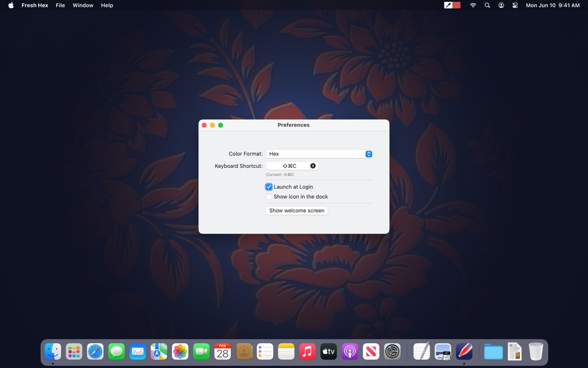
Task: Launch the Calendar app
Action: 221,351
